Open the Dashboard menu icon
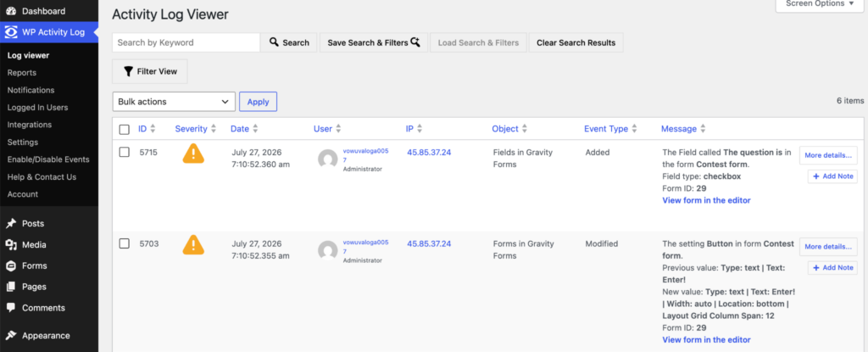 10,11
